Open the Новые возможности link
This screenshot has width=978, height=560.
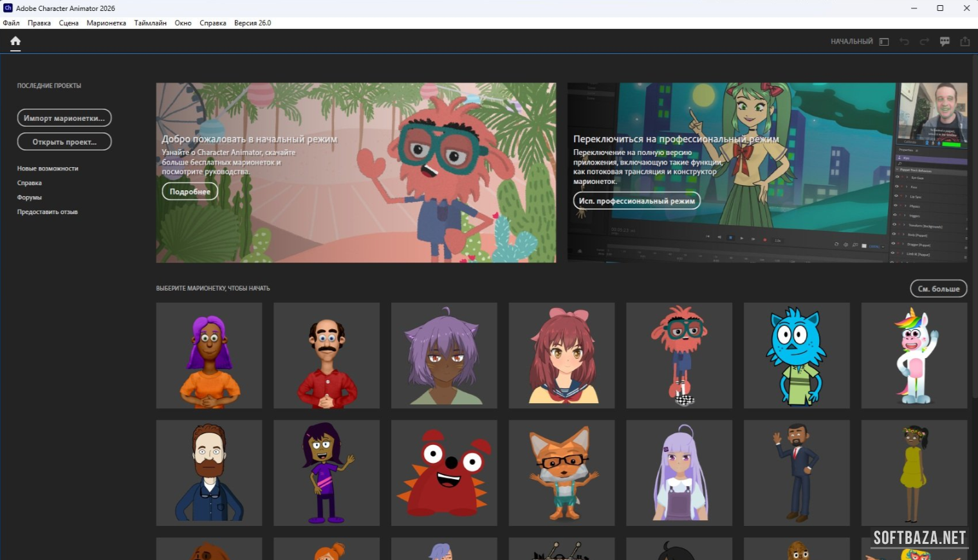(48, 168)
